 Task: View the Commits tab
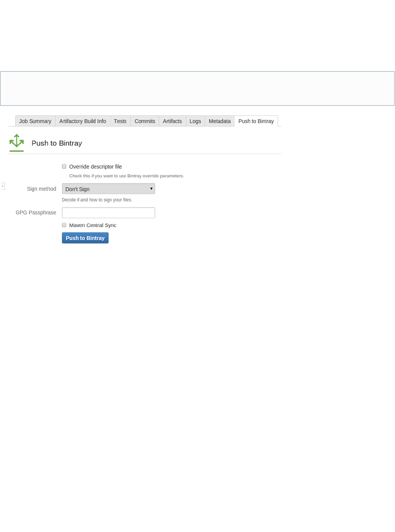tap(145, 121)
